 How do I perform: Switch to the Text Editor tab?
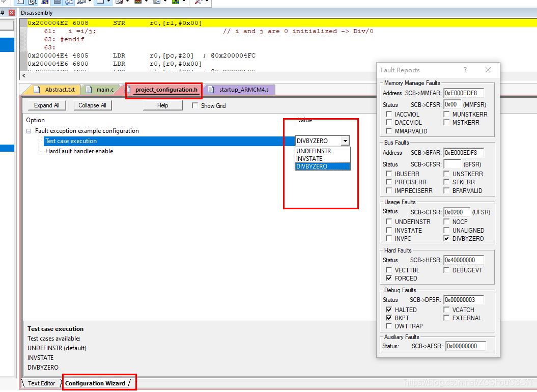[41, 383]
